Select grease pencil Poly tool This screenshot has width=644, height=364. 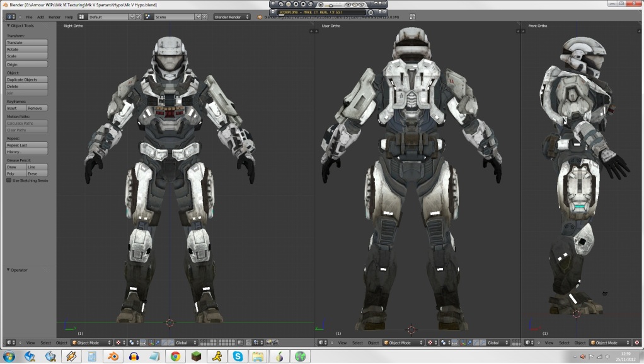(x=16, y=173)
